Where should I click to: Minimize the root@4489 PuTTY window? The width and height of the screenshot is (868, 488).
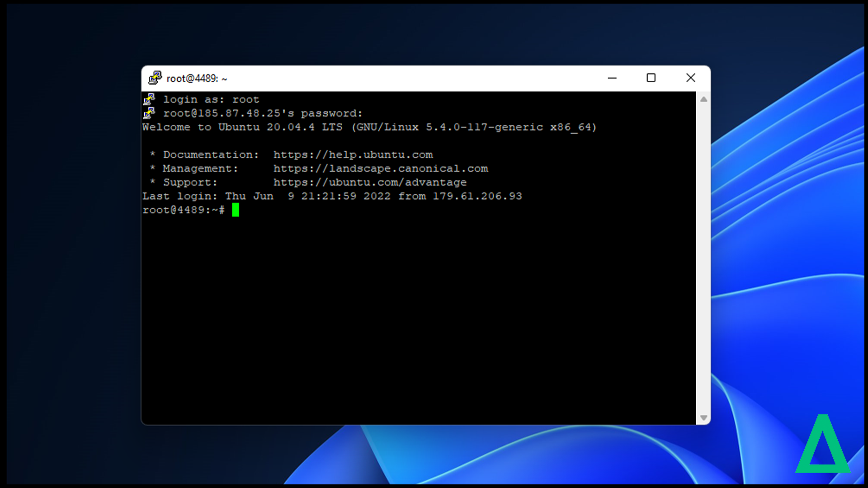(x=612, y=78)
